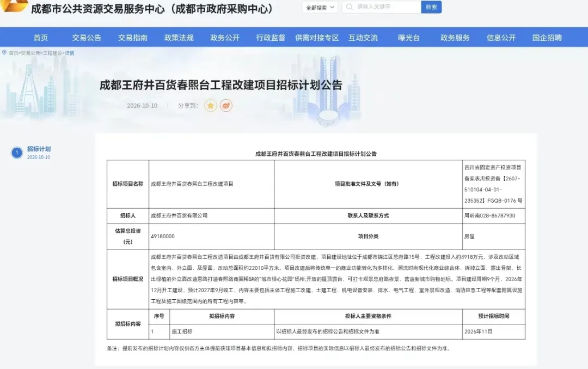Image resolution: width=588 pixels, height=369 pixels.
Task: Click the approval number cell FGQB-0176
Action: 493,184
